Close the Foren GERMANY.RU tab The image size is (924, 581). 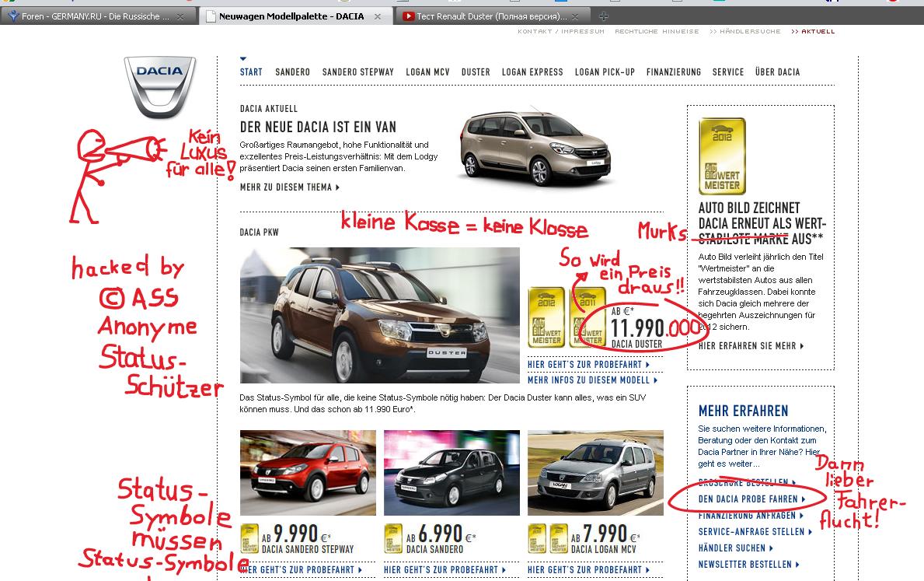(180, 16)
